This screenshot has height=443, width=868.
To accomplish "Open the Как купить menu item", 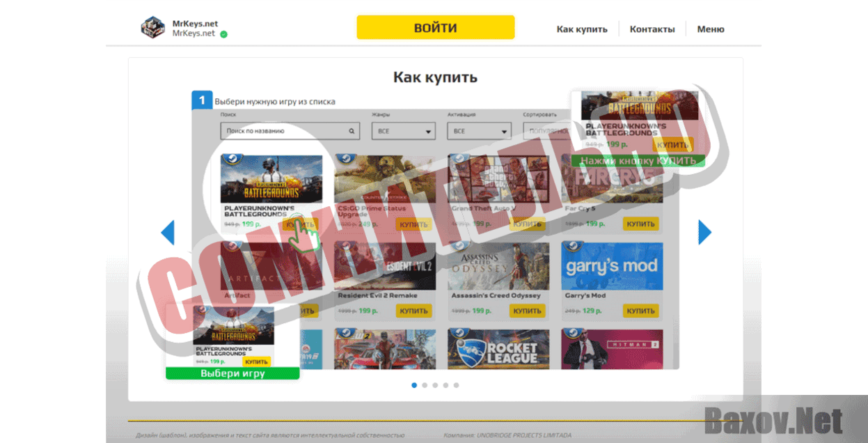I will tap(582, 29).
